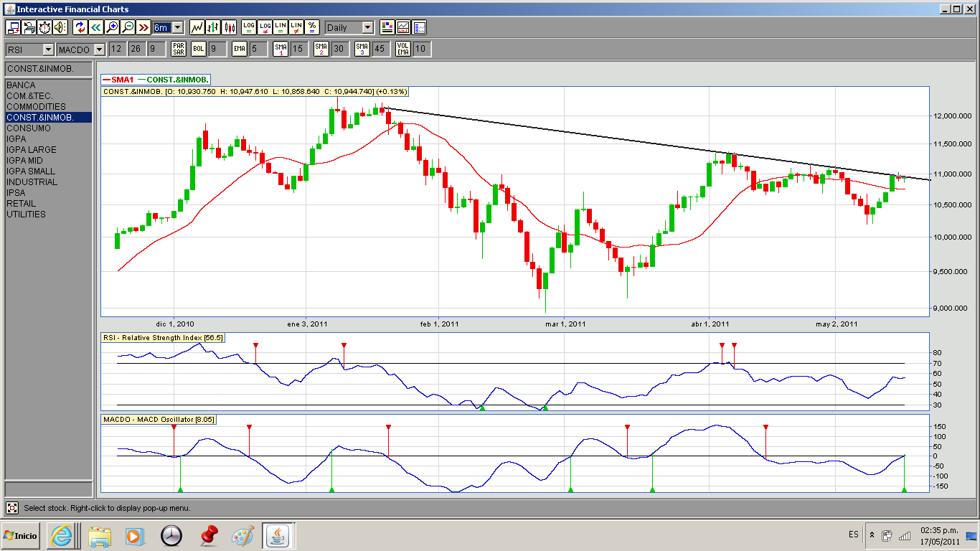This screenshot has width=980, height=551.
Task: Toggle the Bollinger bands BOL indicator
Action: point(198,49)
